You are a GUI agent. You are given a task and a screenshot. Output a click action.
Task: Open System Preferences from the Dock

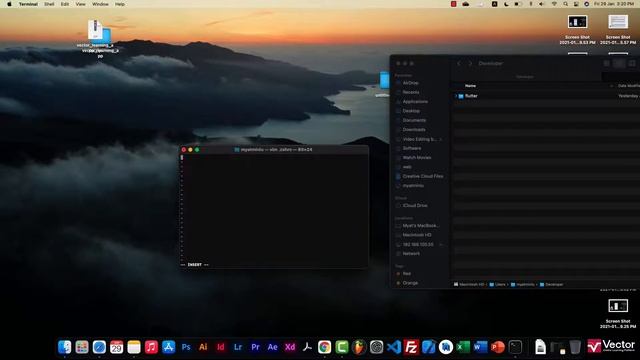coord(377,347)
